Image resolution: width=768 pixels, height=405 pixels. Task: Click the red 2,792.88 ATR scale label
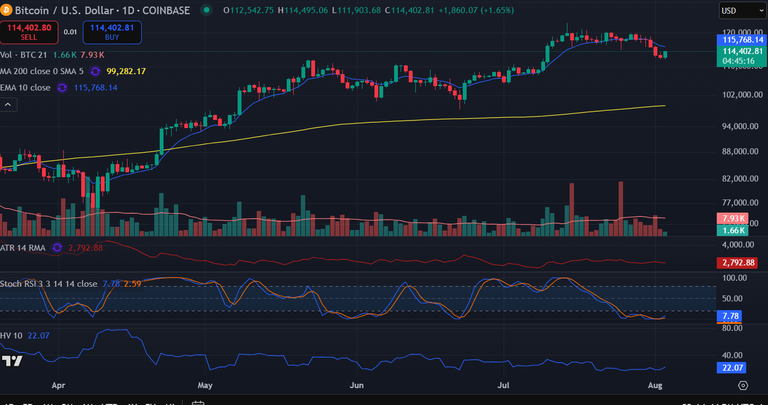click(737, 263)
